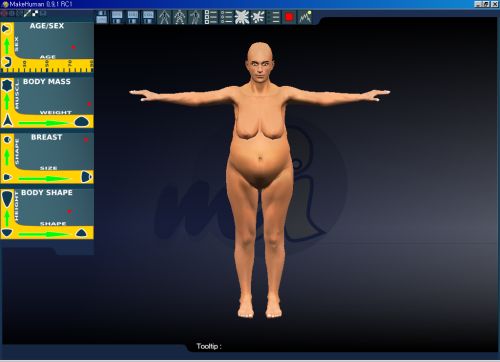500x362 pixels.
Task: Click the red marker in BODY SHAPE pad
Action: (x=69, y=211)
